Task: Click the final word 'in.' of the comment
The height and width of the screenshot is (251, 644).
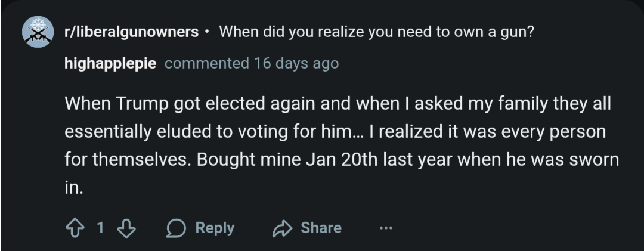Action: coord(74,188)
